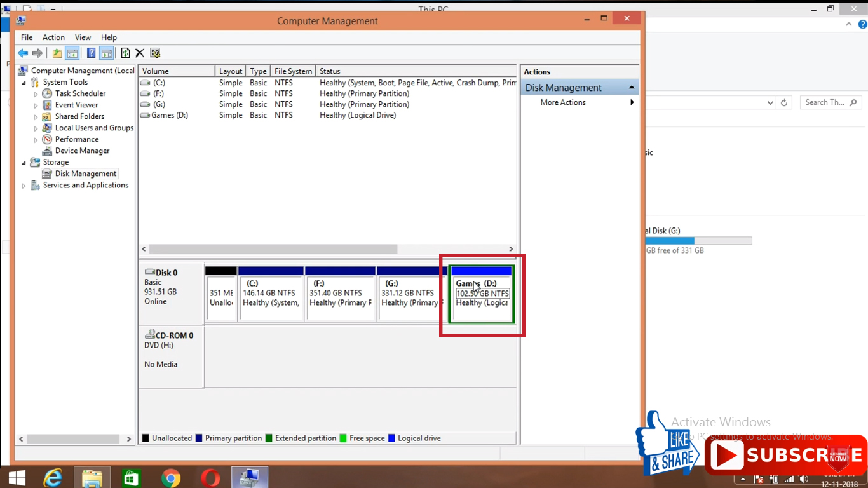Click the Shared Folders icon in tree
Screen dimensions: 868x488
47,116
